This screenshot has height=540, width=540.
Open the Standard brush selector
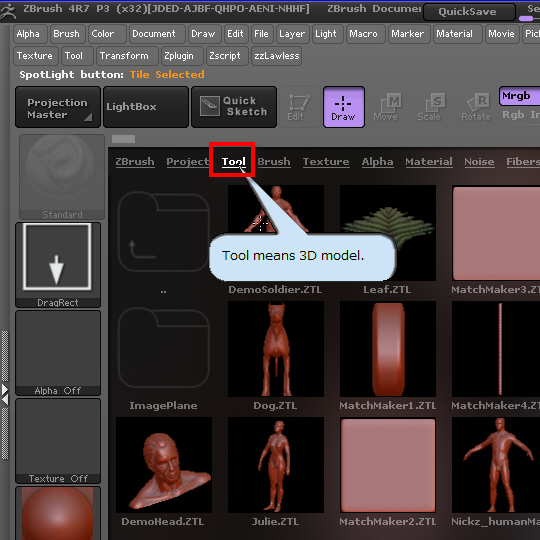coord(62,177)
